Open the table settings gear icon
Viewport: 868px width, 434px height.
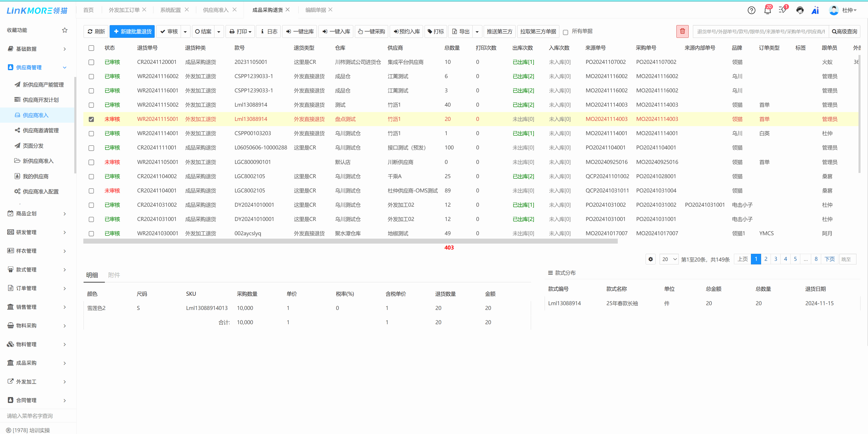coord(650,259)
